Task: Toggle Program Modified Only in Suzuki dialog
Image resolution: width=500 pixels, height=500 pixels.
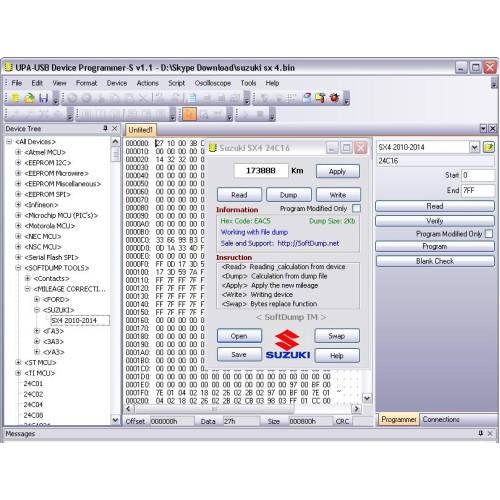Action: pos(356,208)
